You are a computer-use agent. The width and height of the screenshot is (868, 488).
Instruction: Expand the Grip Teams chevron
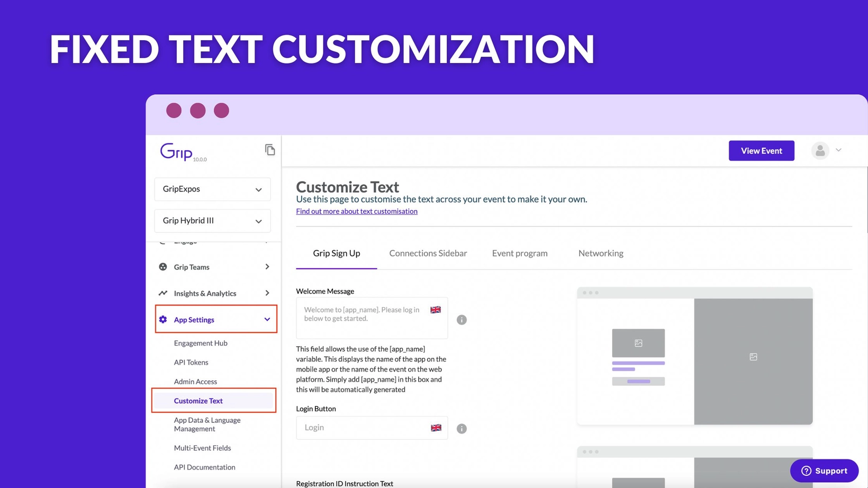click(x=267, y=267)
